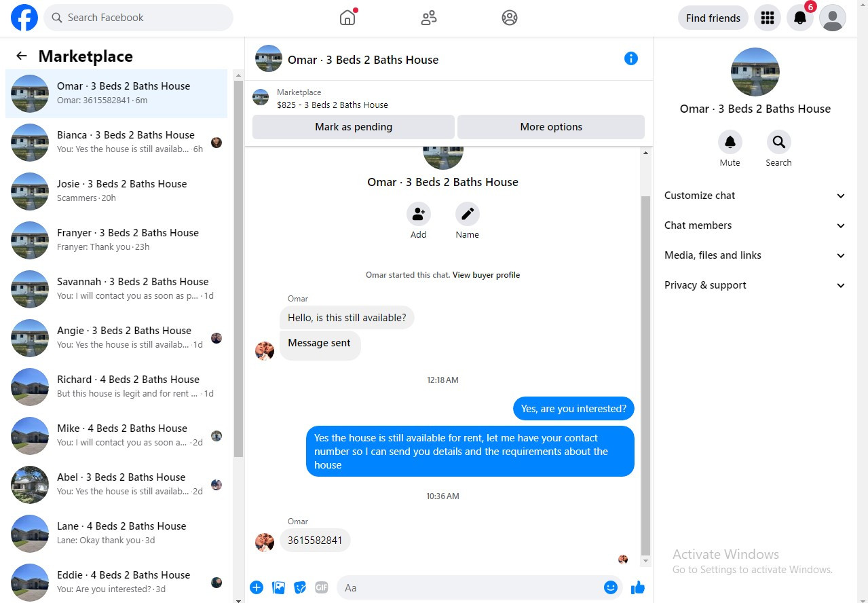The height and width of the screenshot is (603, 868).
Task: Choose a GIF icon
Action: tap(322, 587)
